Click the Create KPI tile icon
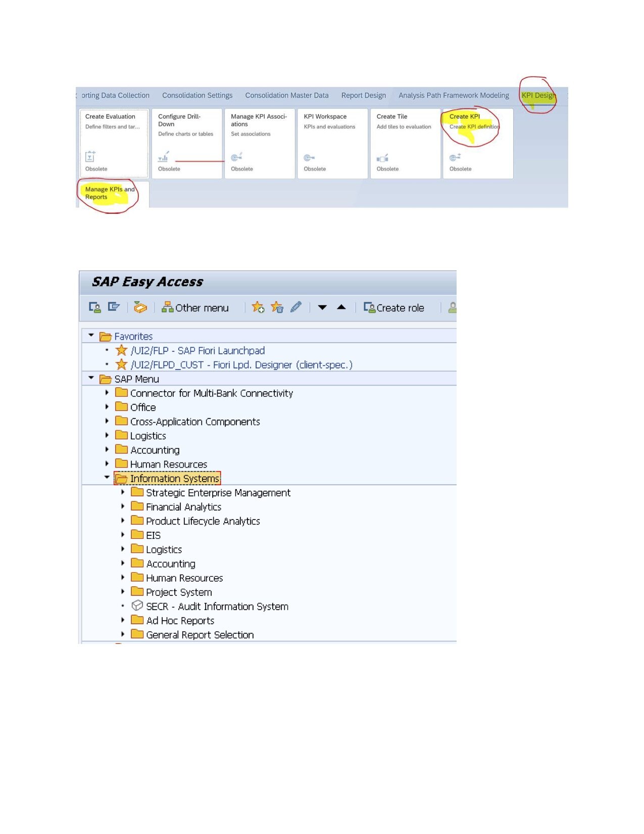Screen dimensions: 644x834 [x=455, y=157]
